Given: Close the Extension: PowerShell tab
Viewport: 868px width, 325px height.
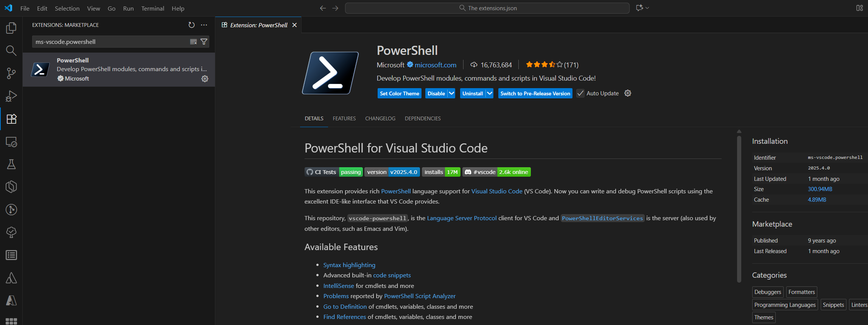Looking at the screenshot, I should [x=294, y=25].
